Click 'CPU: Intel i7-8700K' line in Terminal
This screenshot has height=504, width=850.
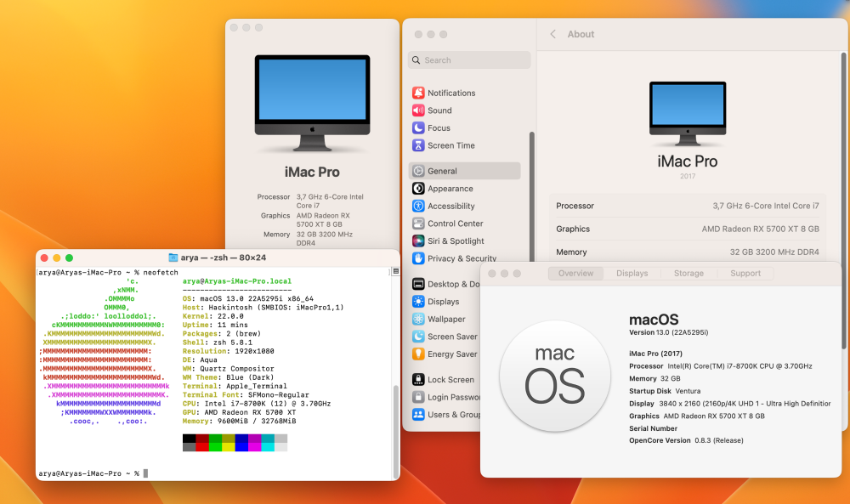(x=257, y=404)
